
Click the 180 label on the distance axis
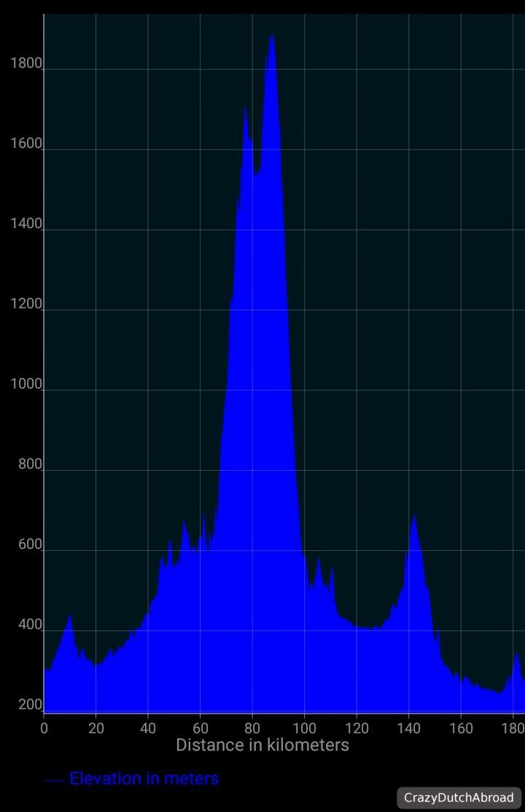click(513, 728)
